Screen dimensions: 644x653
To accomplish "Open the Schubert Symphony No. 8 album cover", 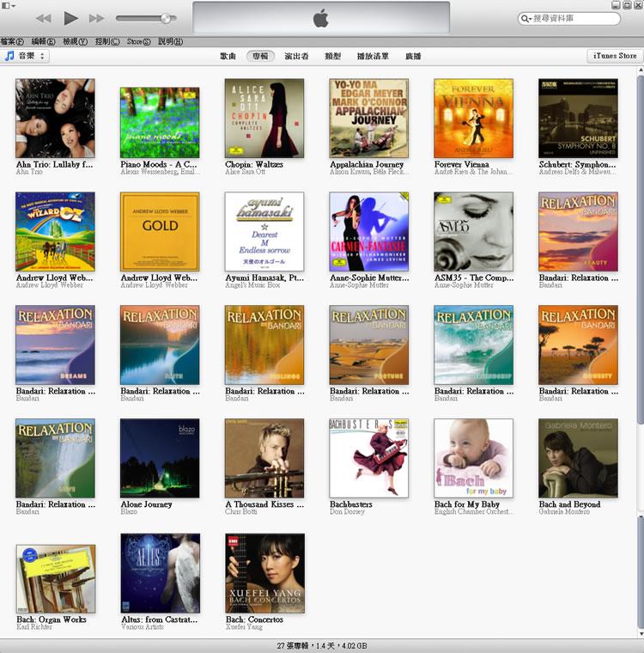I will pos(578,119).
